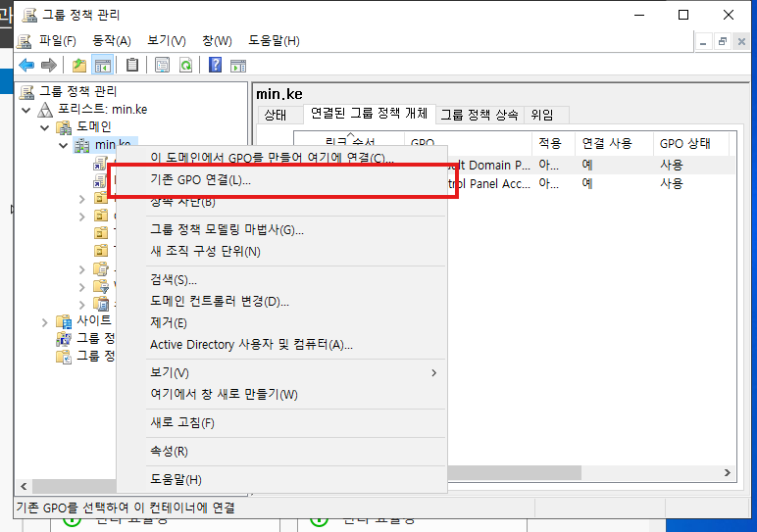757x532 pixels.
Task: Click the right scroll arrow of GPO list
Action: click(x=728, y=472)
